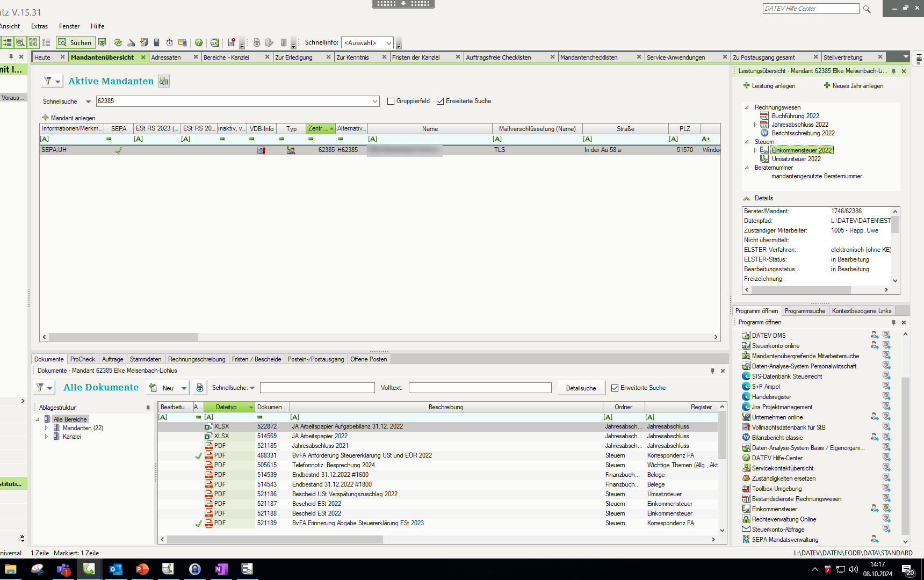Open the help question mark icon
Viewport: 924px width, 580px height.
tap(199, 42)
